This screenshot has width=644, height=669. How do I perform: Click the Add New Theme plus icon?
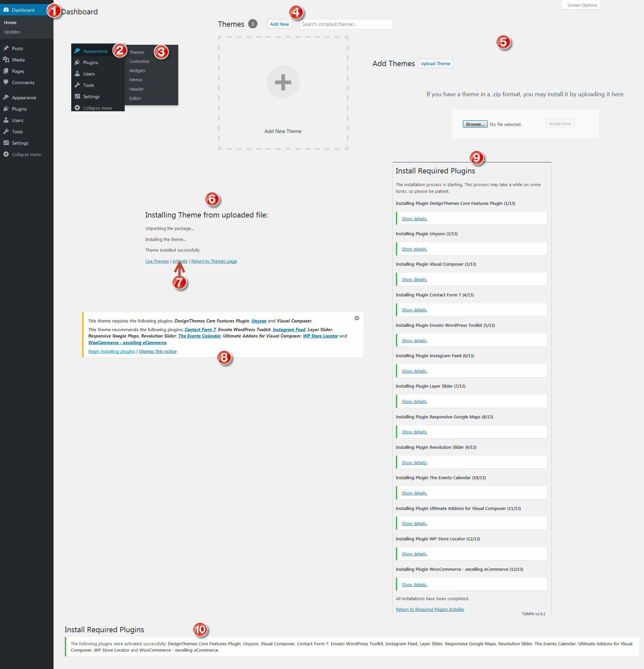point(283,82)
